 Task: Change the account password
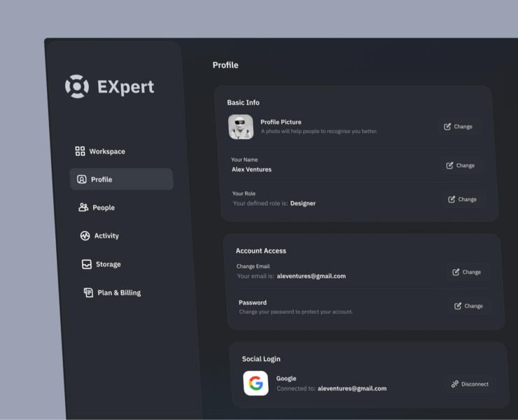(x=469, y=306)
